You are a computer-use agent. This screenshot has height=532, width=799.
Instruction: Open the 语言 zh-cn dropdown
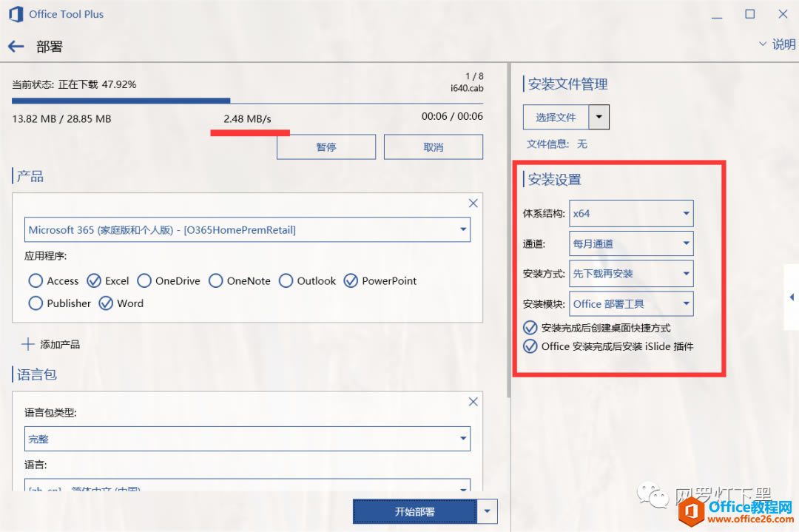pos(247,485)
